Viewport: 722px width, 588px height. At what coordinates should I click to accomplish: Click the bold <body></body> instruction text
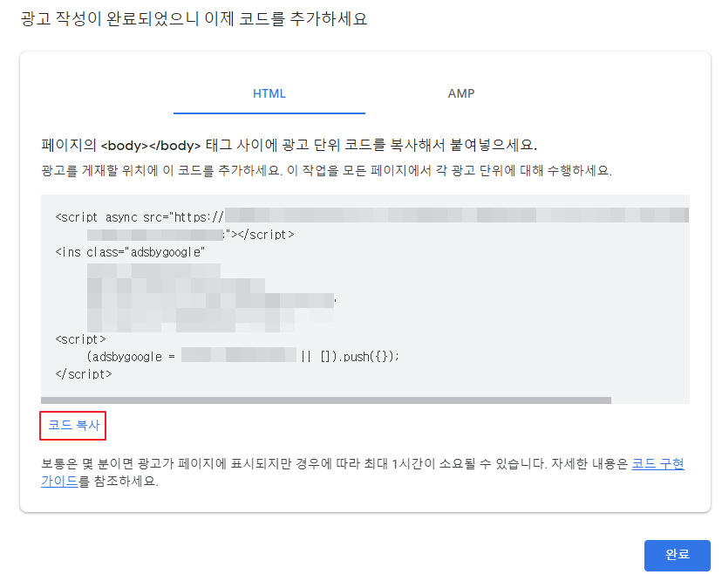(x=289, y=145)
